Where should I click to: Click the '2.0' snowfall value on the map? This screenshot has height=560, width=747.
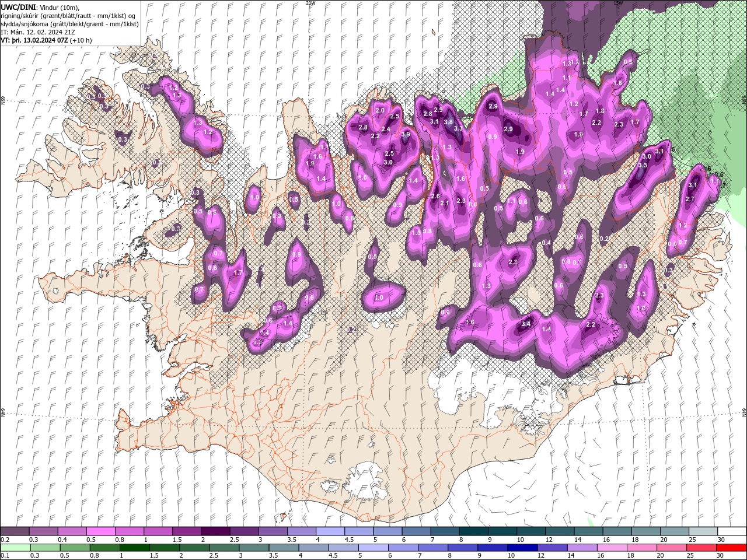pos(380,110)
